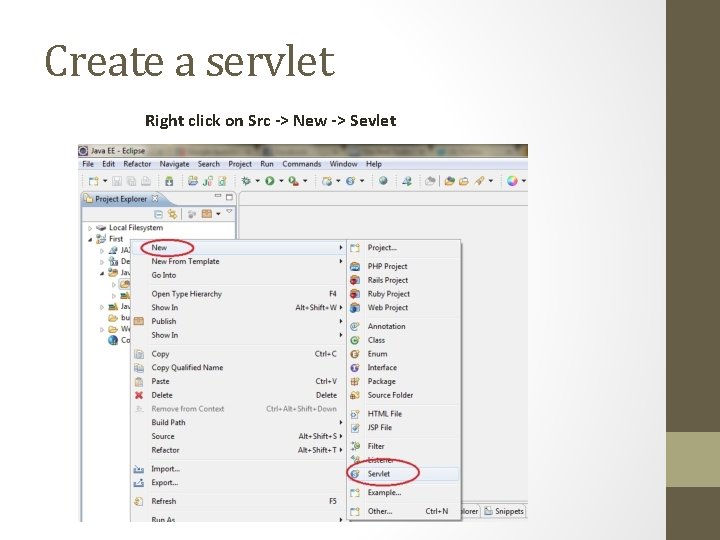Click the Source Folder icon

(x=354, y=395)
